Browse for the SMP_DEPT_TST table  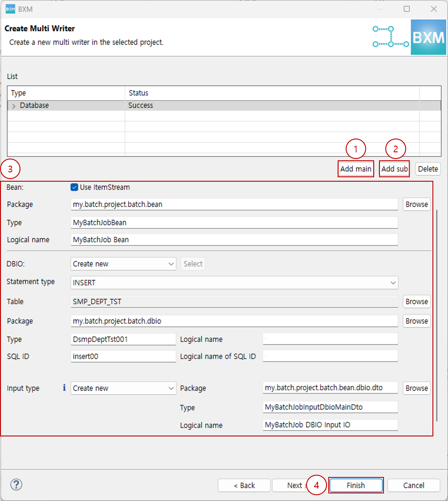click(x=416, y=301)
